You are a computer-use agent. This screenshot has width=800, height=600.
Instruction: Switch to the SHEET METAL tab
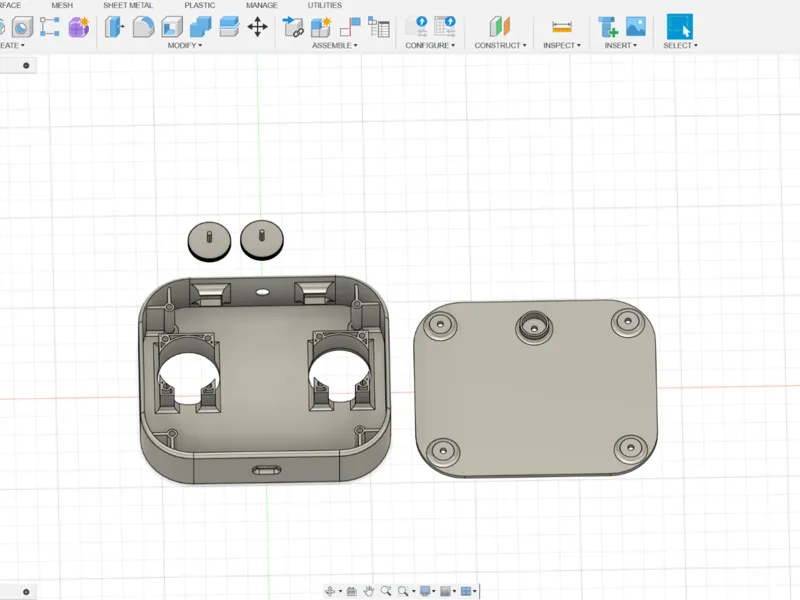(128, 5)
